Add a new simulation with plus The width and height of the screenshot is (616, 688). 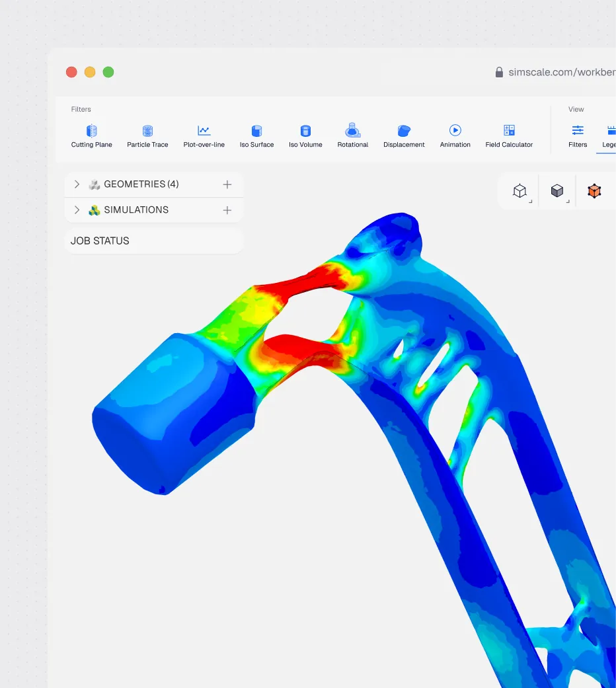tap(227, 210)
